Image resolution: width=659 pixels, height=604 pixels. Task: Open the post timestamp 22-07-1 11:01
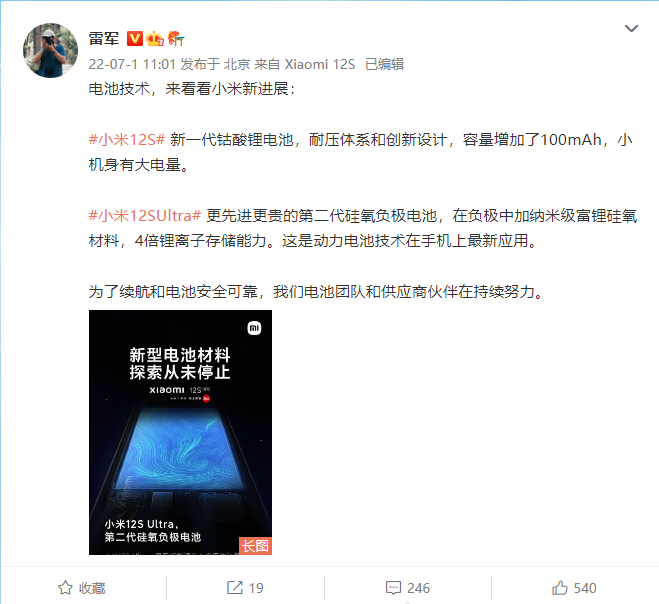(132, 64)
